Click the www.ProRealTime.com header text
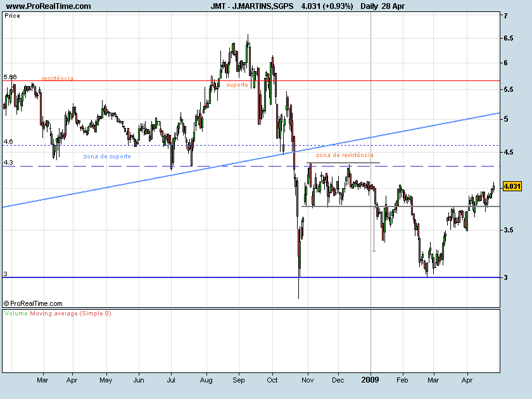The height and width of the screenshot is (399, 532). point(49,6)
